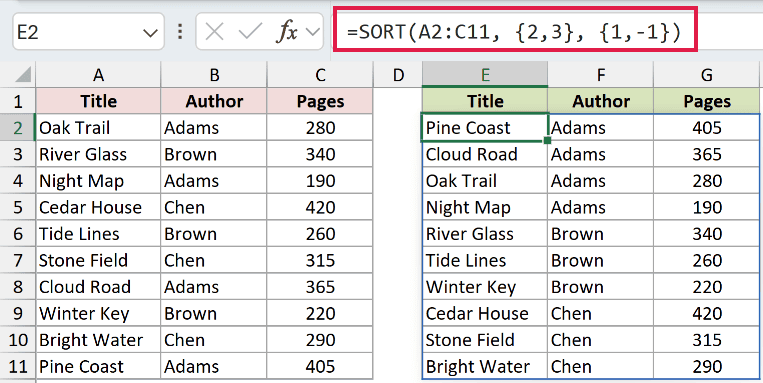Select row 5 header

(x=18, y=207)
